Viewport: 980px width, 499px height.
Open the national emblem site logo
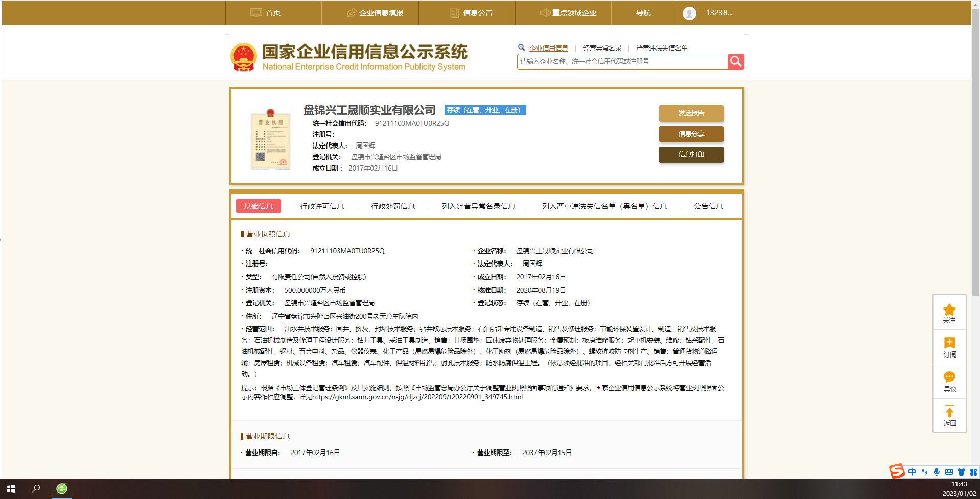click(244, 57)
